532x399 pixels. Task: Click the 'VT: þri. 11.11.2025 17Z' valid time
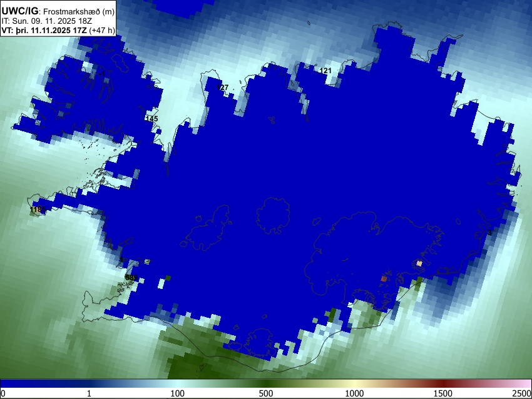tap(44, 30)
